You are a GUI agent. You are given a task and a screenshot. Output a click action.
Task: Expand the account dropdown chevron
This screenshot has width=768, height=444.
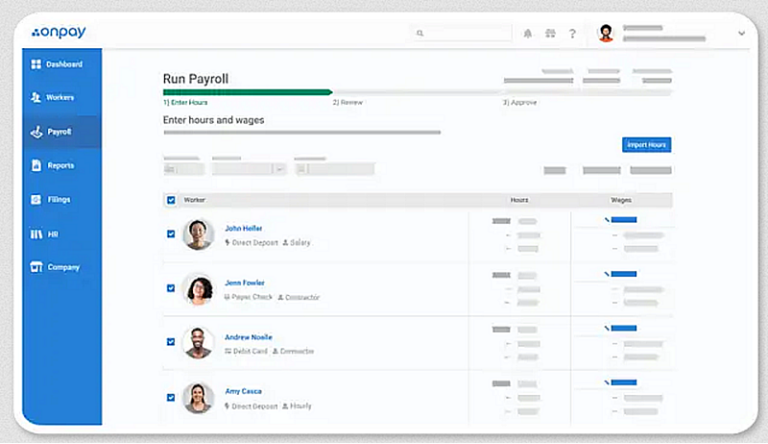742,33
